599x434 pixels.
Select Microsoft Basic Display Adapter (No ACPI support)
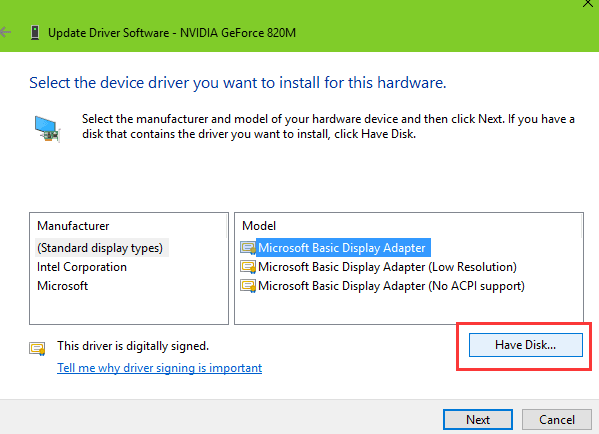click(391, 286)
